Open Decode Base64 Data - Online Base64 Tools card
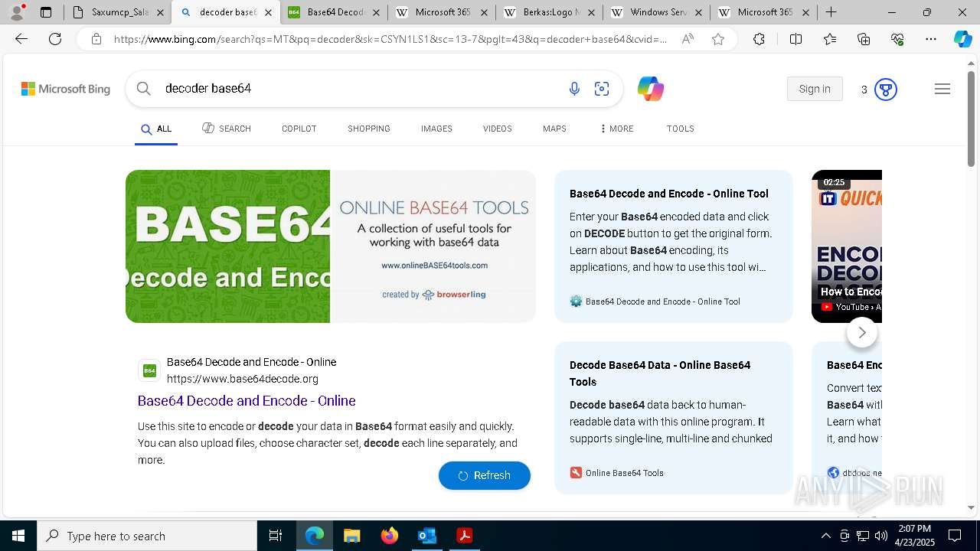Image resolution: width=980 pixels, height=551 pixels. (x=674, y=418)
